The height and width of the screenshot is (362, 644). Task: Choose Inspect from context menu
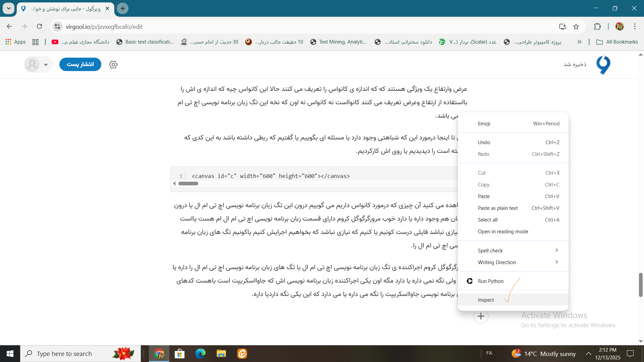pos(486,300)
